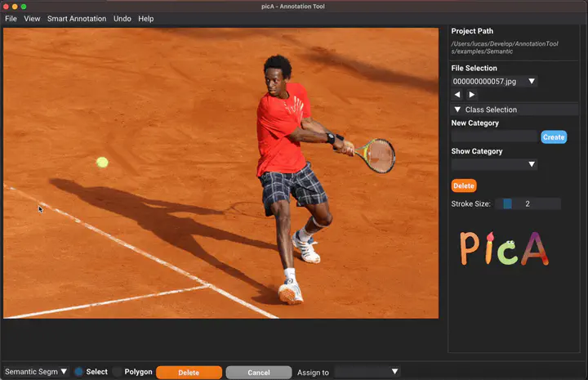Click the tennis ball in the image canvas

coord(102,162)
